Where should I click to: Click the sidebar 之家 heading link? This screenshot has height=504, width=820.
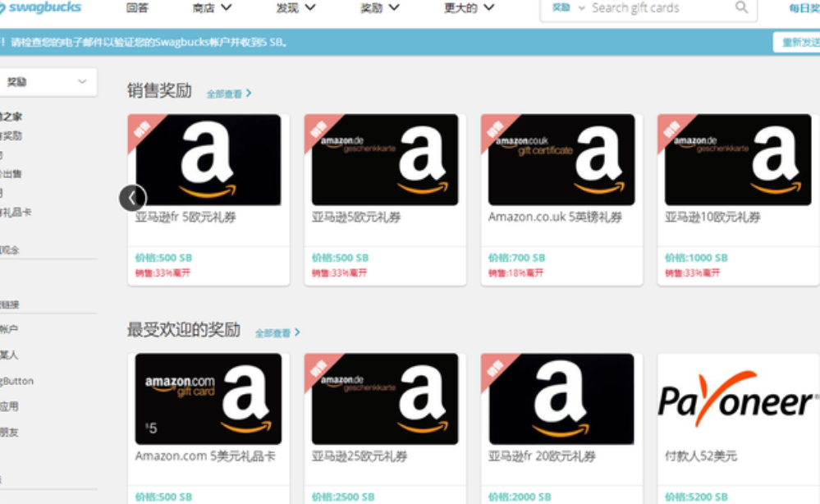coord(11,117)
